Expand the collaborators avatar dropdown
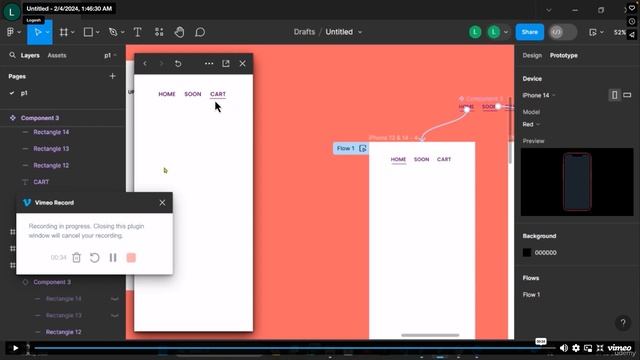The width and height of the screenshot is (640, 360). (506, 32)
